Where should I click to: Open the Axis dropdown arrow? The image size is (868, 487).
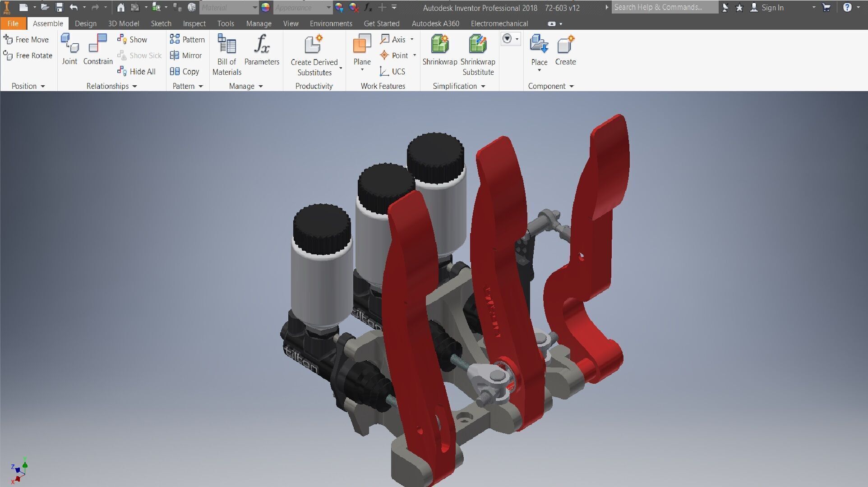[411, 40]
